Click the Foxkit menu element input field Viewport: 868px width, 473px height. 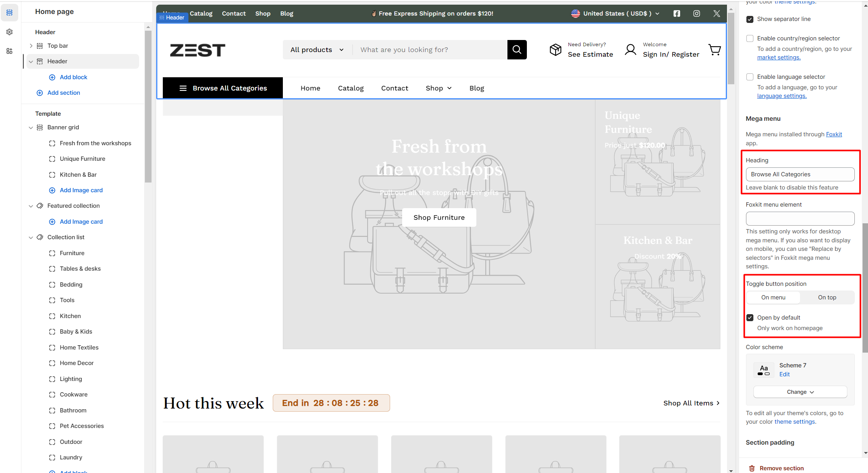pyautogui.click(x=800, y=219)
